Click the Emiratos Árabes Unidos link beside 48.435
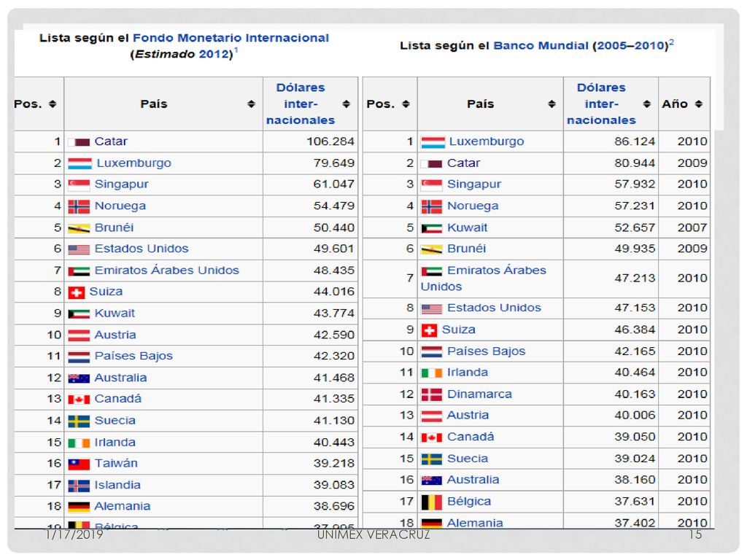747x560 pixels. click(x=167, y=271)
